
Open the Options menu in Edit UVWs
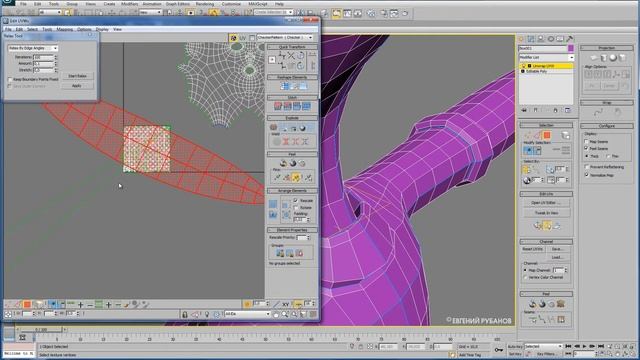84,29
